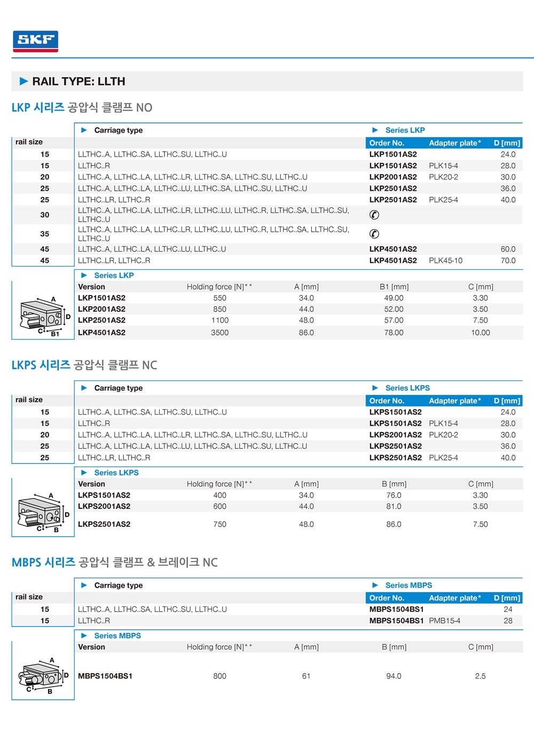Click the "Adapter plate*" header in the LKP table
Viewport: 534px width, 756px height.
click(455, 143)
